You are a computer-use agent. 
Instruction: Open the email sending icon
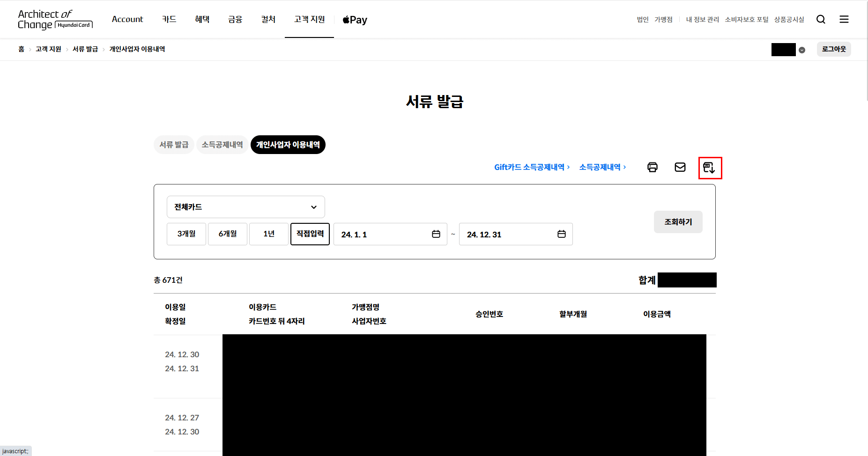click(680, 167)
